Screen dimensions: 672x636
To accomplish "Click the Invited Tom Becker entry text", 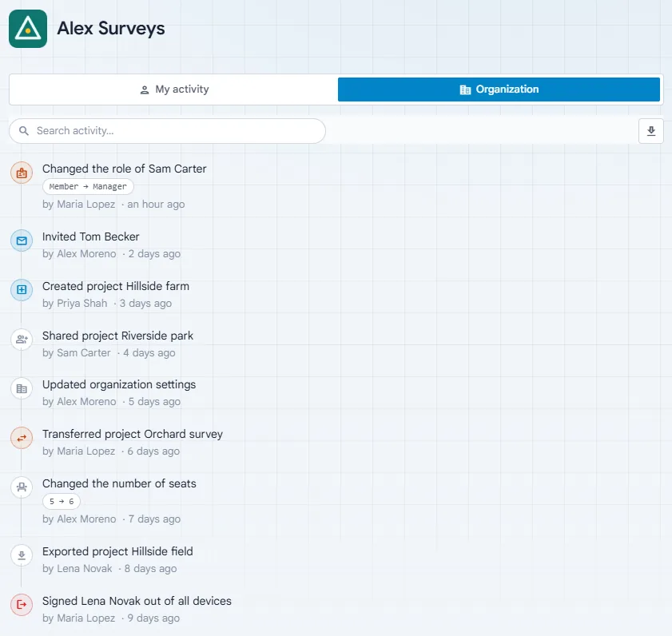I will (91, 237).
